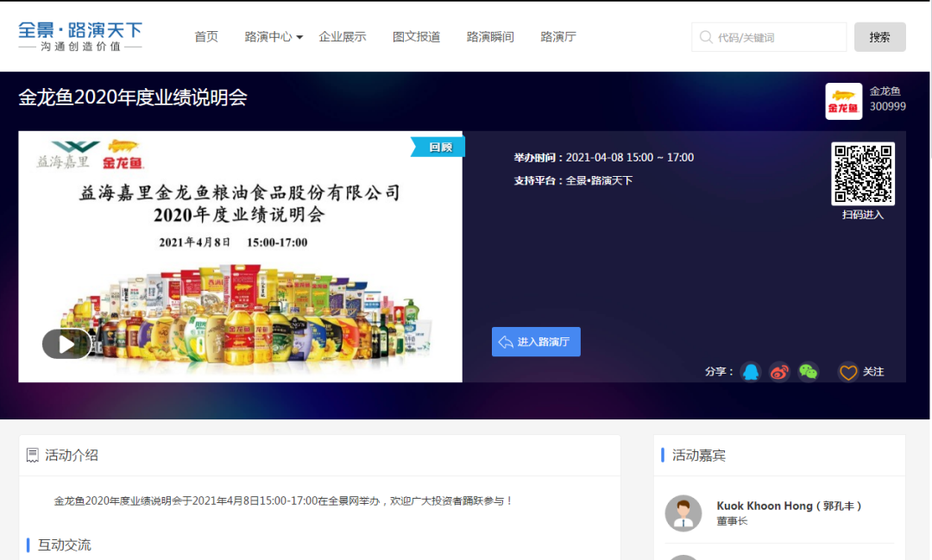Share via the WeChat icon
The width and height of the screenshot is (932, 560).
click(x=808, y=372)
